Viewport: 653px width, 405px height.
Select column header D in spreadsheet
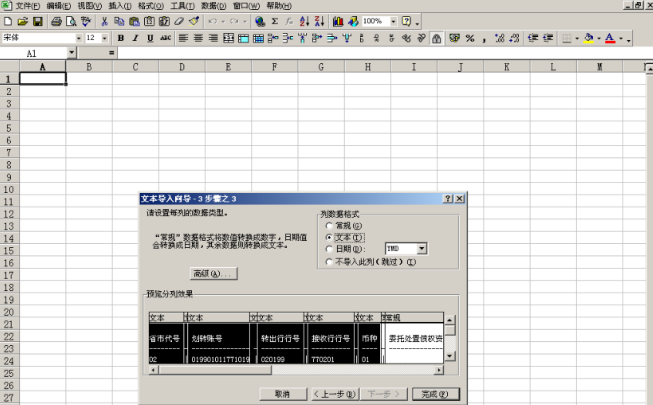(182, 67)
